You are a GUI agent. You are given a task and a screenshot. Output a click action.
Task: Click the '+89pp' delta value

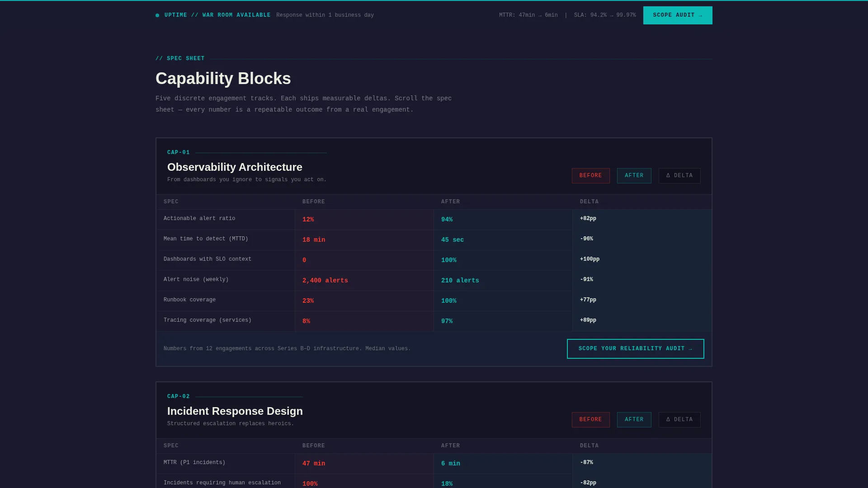588,320
